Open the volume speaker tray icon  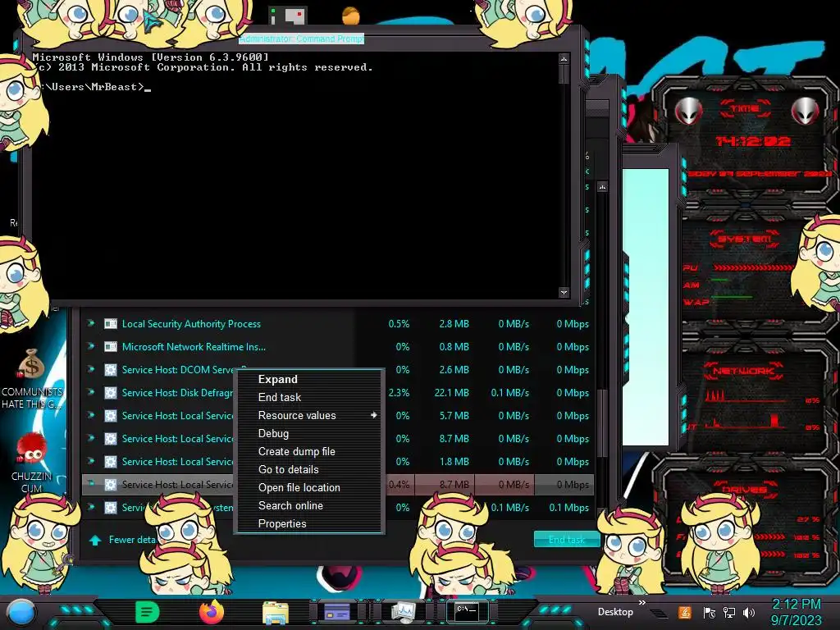pos(749,613)
